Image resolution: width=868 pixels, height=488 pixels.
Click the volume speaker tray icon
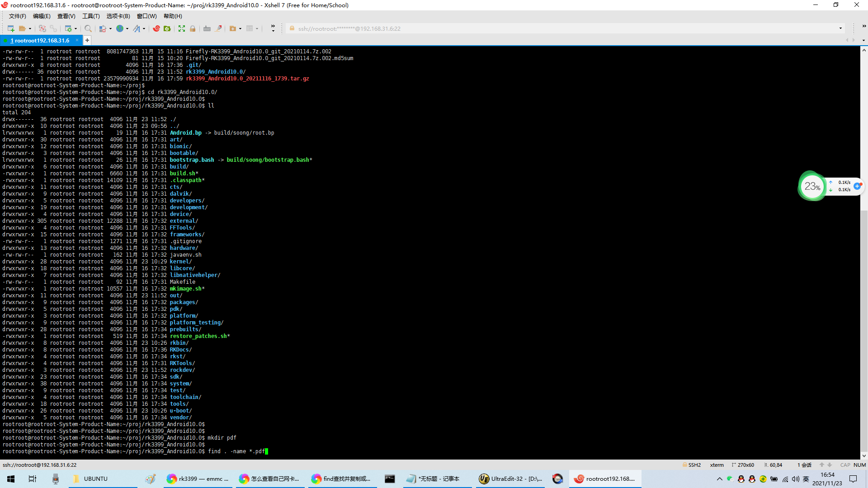pos(795,479)
